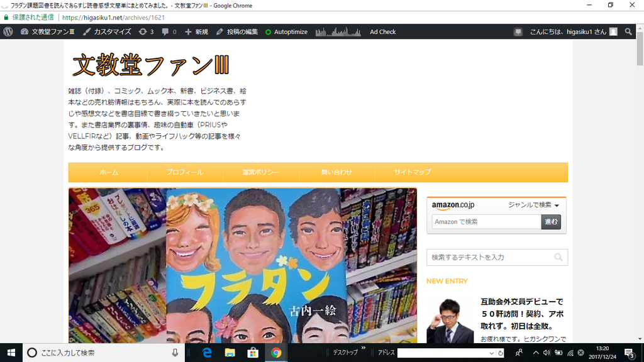Open the admin bar notifications icon

[x=518, y=31]
